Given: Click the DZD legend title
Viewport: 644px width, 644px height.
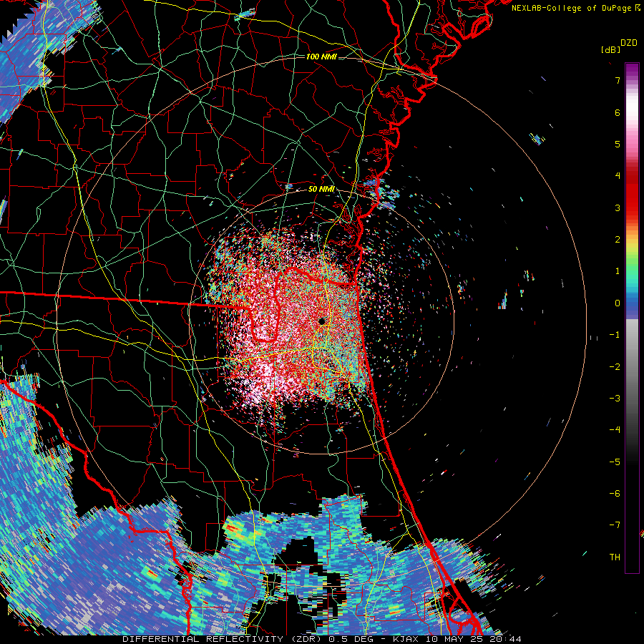Looking at the screenshot, I should [629, 43].
